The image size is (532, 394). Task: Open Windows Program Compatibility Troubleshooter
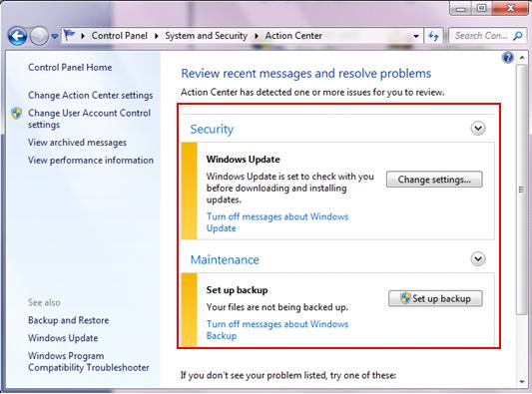point(89,361)
